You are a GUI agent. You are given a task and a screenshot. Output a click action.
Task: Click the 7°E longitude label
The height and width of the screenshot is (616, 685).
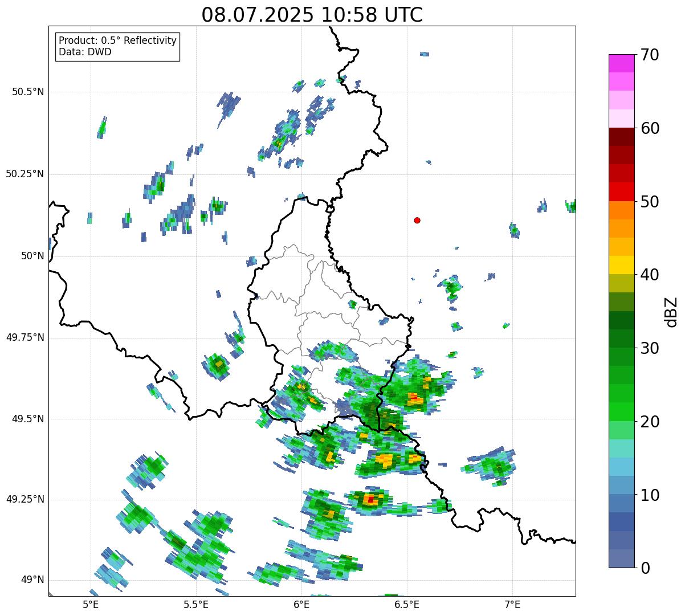coord(512,604)
